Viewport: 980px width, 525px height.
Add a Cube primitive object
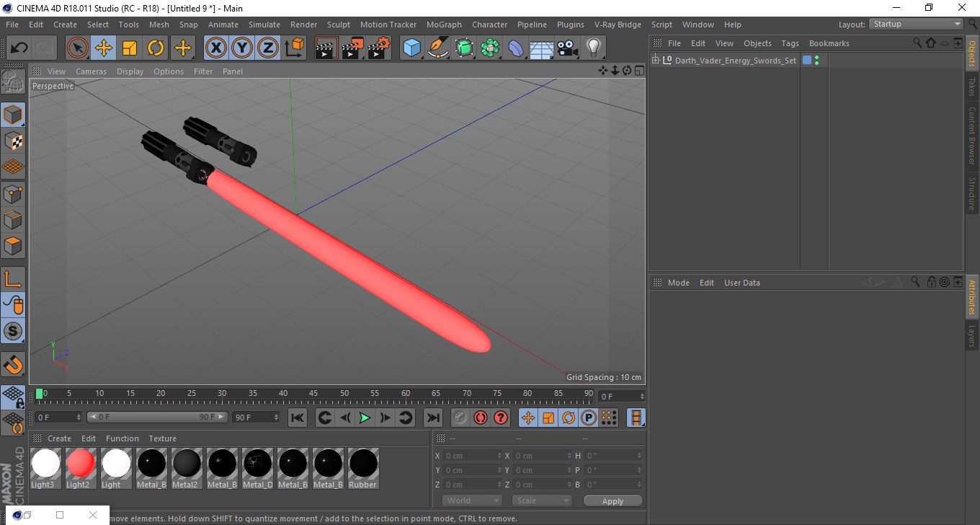tap(412, 48)
